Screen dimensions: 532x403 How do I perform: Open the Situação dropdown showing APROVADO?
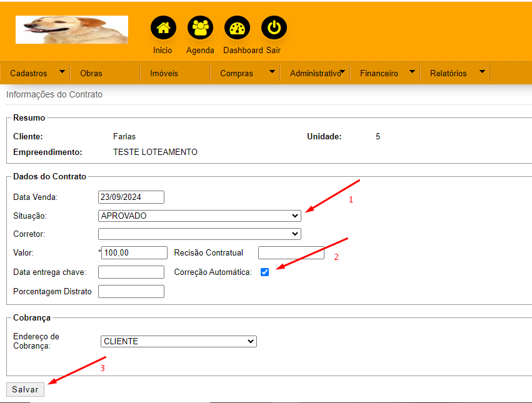pyautogui.click(x=199, y=216)
